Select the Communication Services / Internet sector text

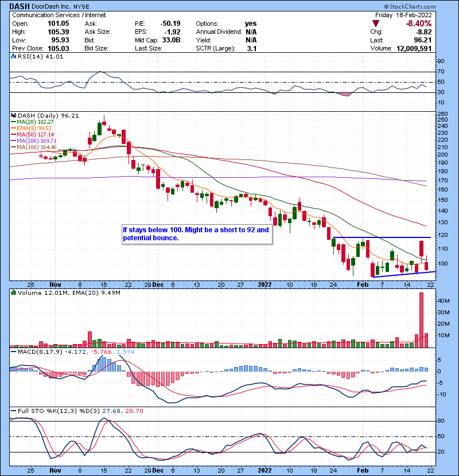[59, 15]
